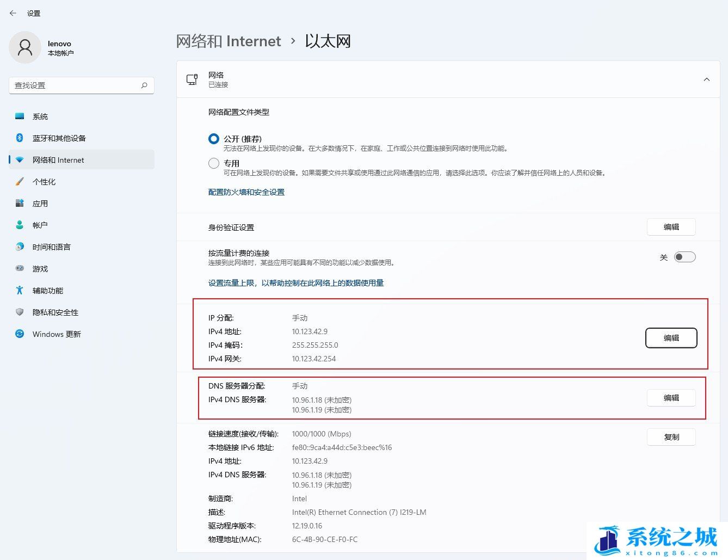Viewport: 728px width, 560px height.
Task: Click 网络和 Internet breadcrumb link
Action: [229, 41]
